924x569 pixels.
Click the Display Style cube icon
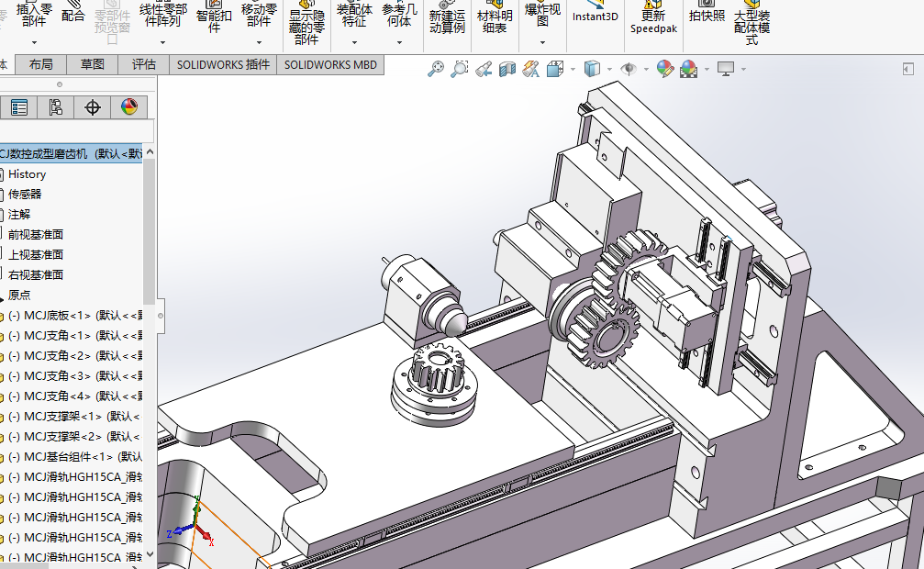pyautogui.click(x=592, y=69)
